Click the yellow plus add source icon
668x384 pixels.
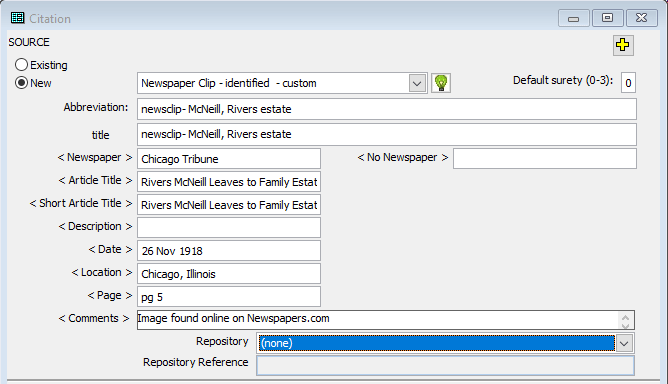point(623,45)
